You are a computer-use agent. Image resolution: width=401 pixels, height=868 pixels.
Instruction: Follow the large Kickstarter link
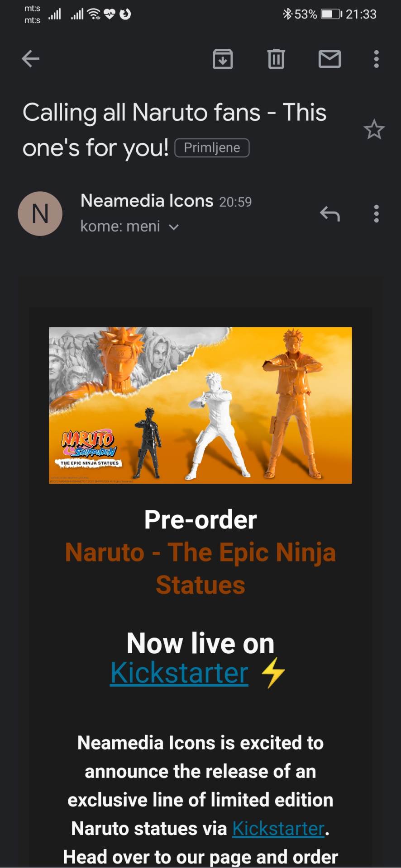coord(179,673)
